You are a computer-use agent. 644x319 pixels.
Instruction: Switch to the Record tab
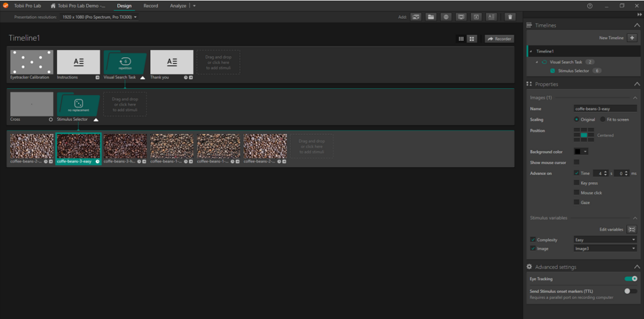coord(151,6)
